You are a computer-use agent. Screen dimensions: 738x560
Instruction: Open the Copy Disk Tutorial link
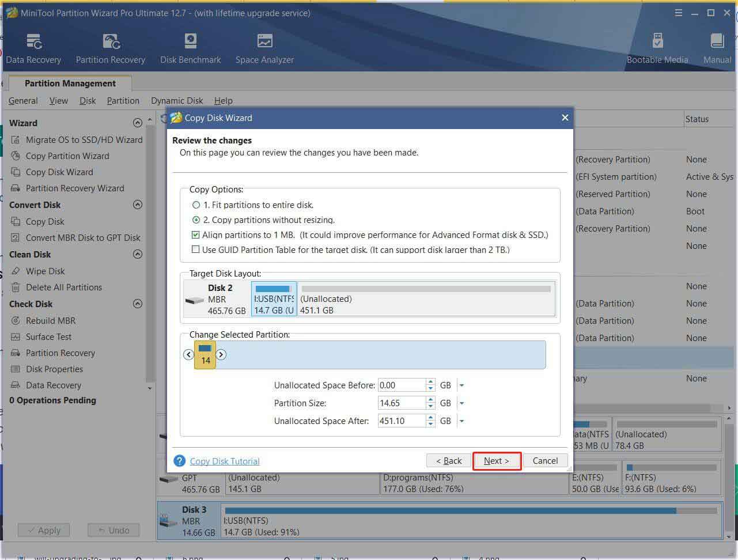pos(225,461)
